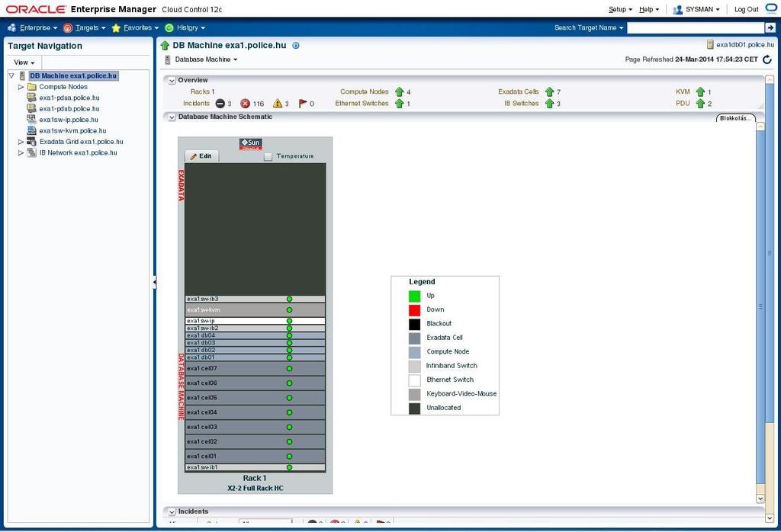
Task: Collapse the Incidents section
Action: (172, 512)
